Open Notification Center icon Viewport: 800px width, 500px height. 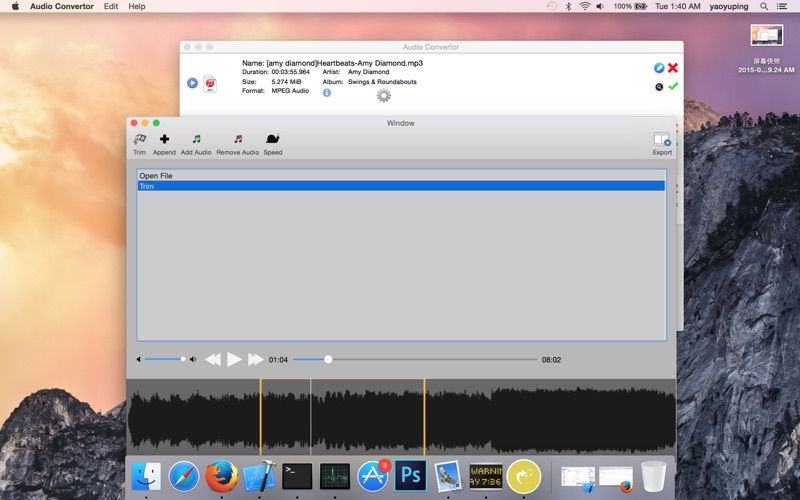[782, 6]
